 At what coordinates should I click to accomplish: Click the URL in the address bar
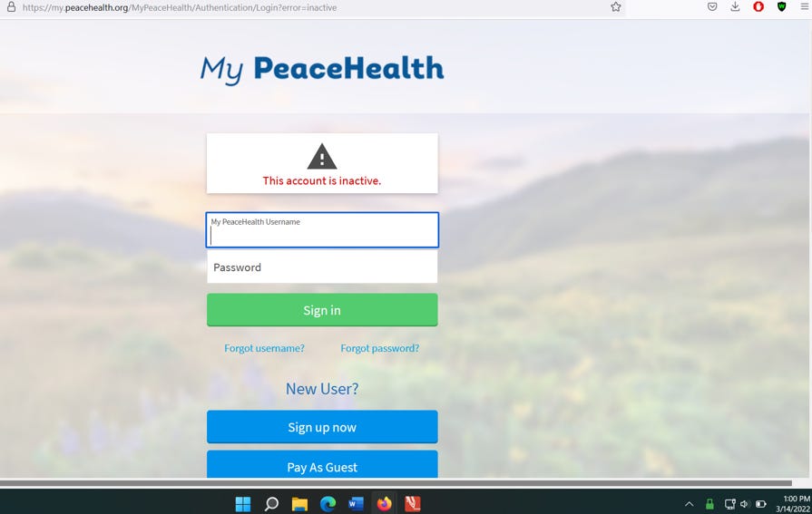point(180,7)
